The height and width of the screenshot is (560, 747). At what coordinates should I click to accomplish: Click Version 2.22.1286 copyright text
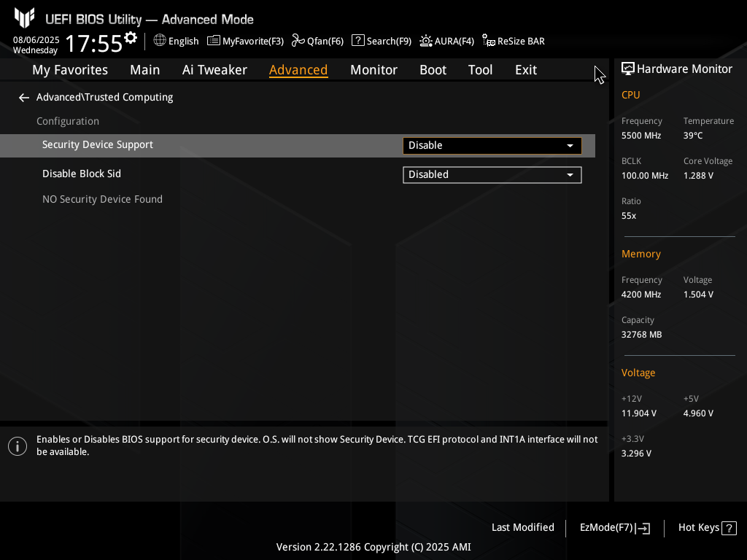point(373,547)
